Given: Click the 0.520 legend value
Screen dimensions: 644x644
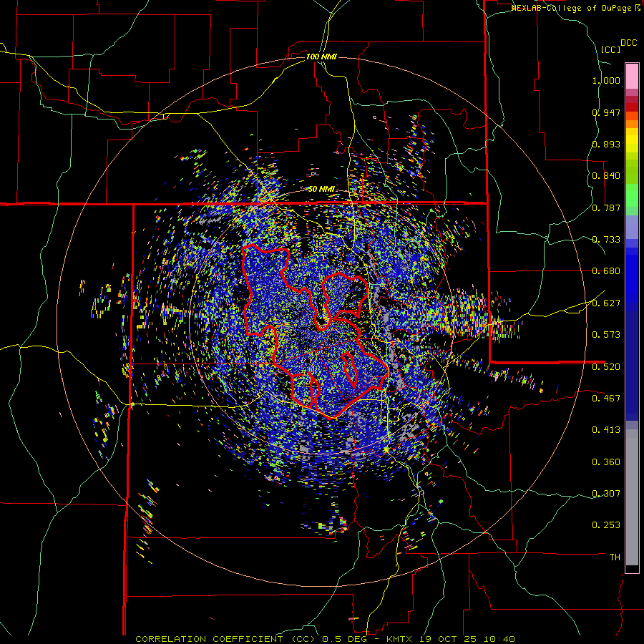Looking at the screenshot, I should (606, 367).
